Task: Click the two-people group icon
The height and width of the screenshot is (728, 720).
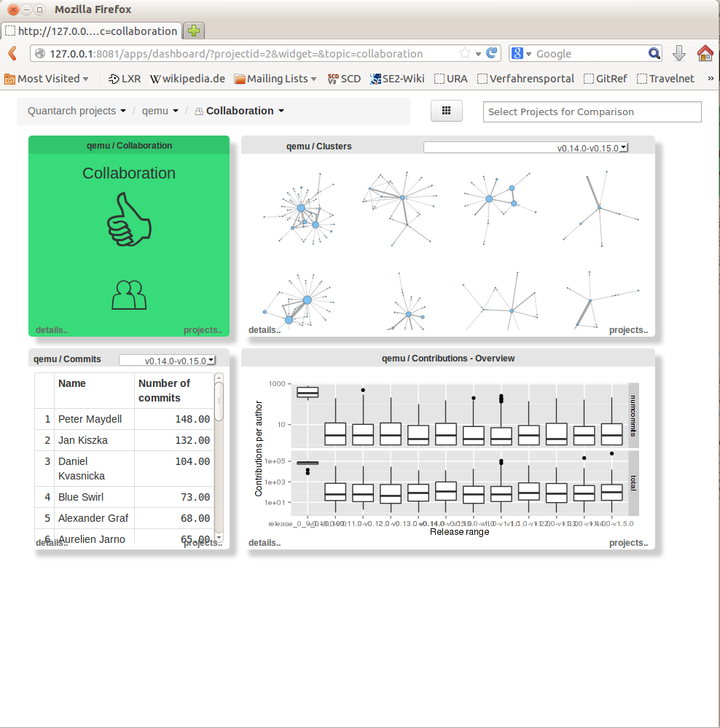Action: click(x=129, y=294)
